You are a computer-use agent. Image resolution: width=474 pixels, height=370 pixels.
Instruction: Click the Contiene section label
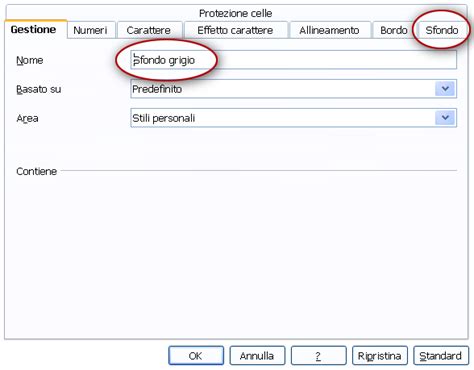[37, 171]
